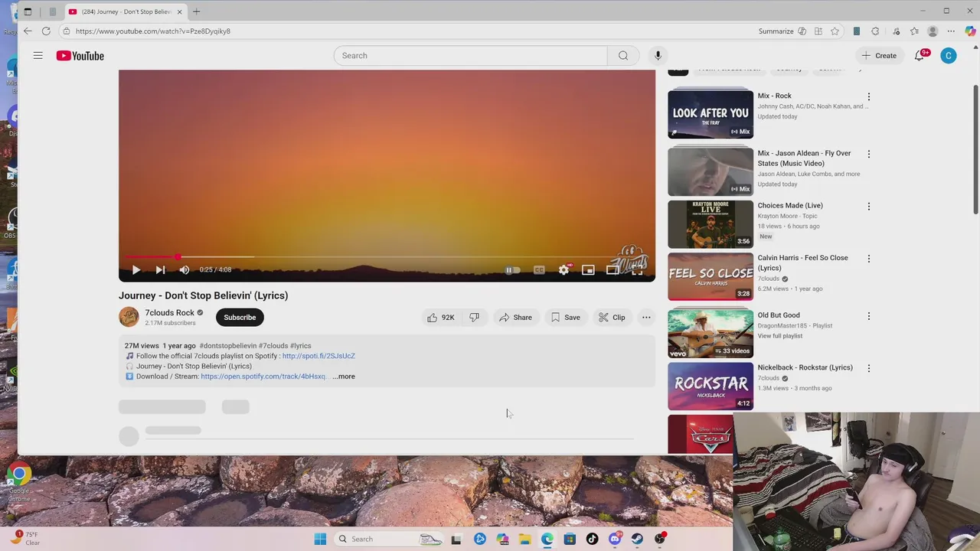Mute the video with the speaker icon
The image size is (980, 551).
[x=185, y=270]
